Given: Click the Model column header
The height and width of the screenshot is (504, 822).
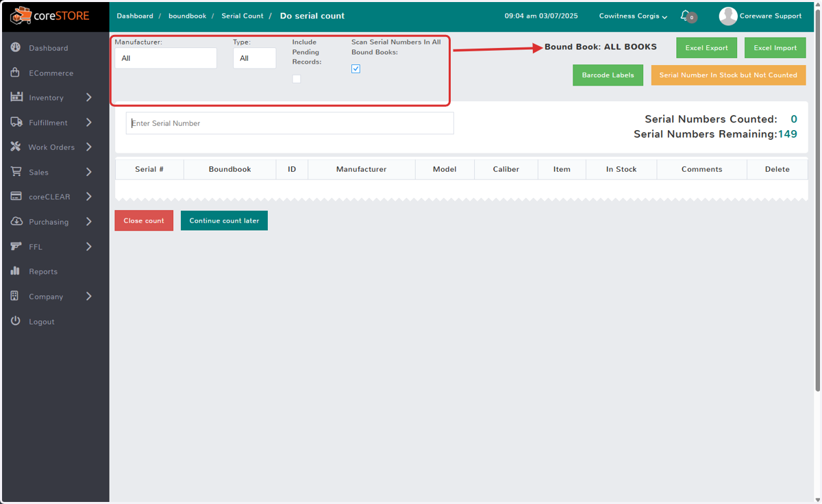Looking at the screenshot, I should pyautogui.click(x=445, y=169).
